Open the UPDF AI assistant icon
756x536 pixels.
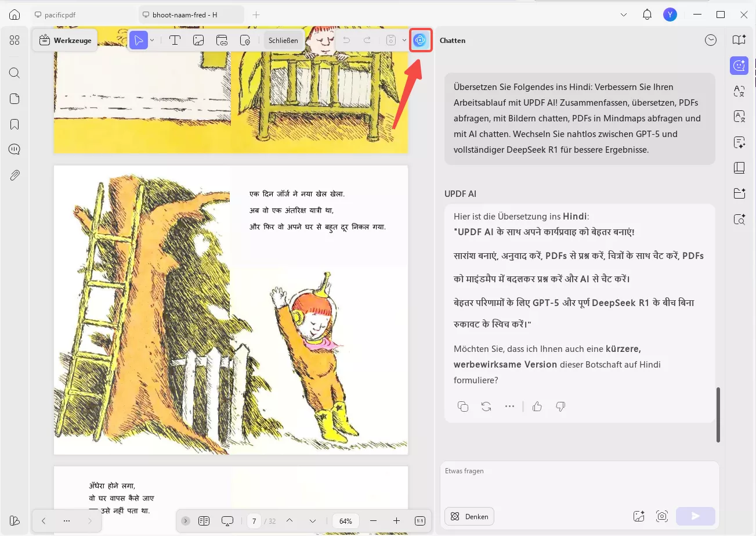(x=421, y=40)
